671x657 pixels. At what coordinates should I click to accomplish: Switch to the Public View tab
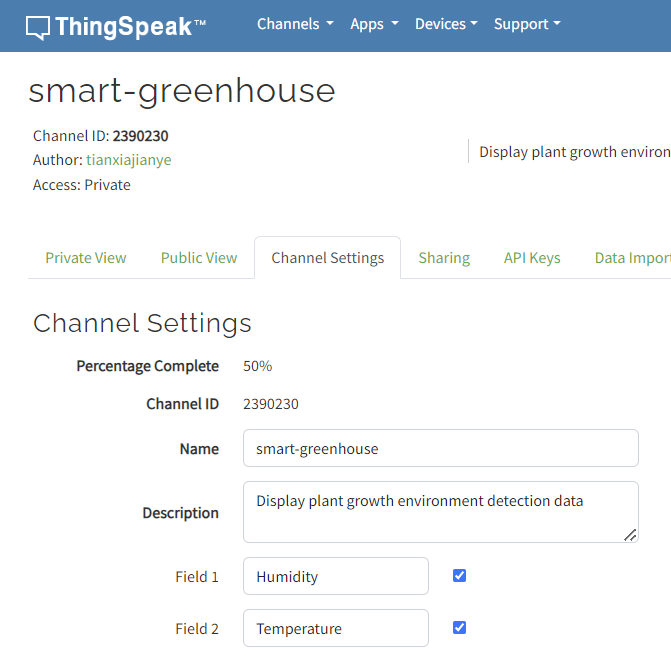click(199, 258)
